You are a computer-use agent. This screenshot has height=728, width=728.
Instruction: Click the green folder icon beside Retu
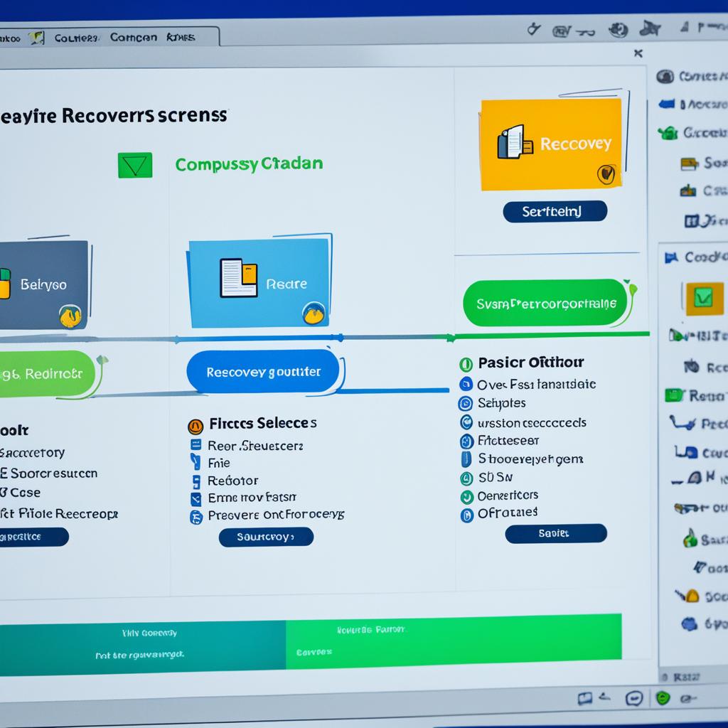pos(674,395)
